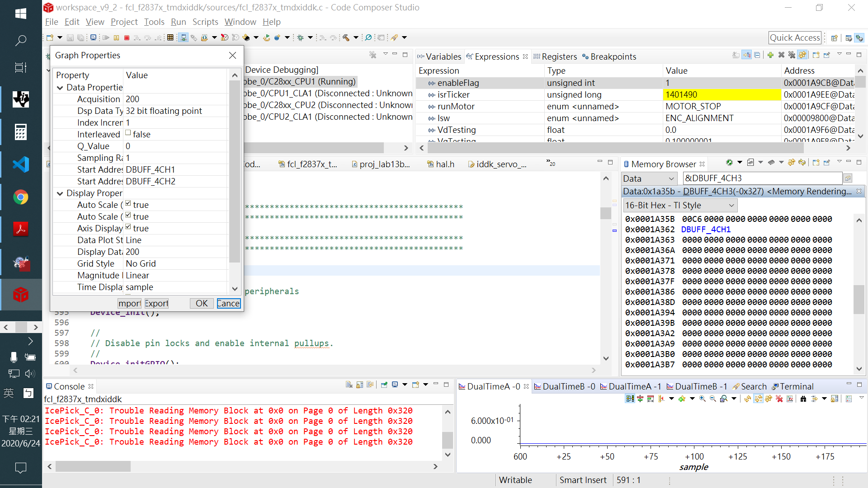The image size is (868, 488).
Task: Click red X Remove icon on graph toolbar
Action: point(779,399)
